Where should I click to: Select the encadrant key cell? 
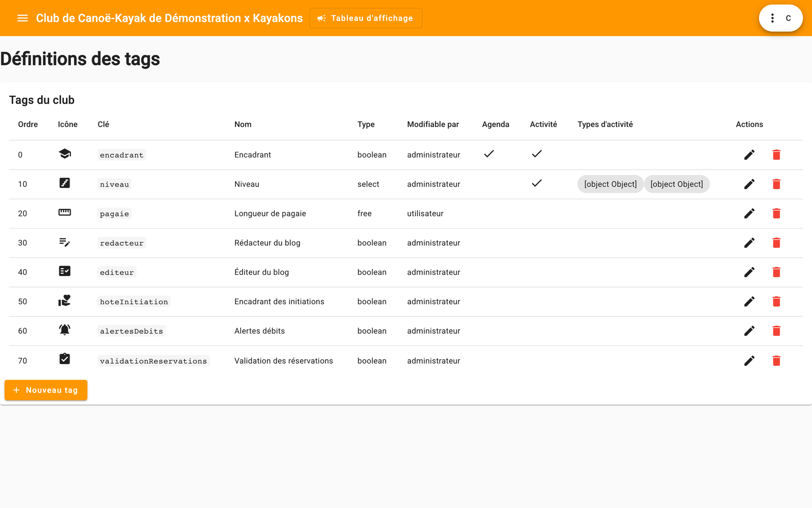[x=122, y=155]
